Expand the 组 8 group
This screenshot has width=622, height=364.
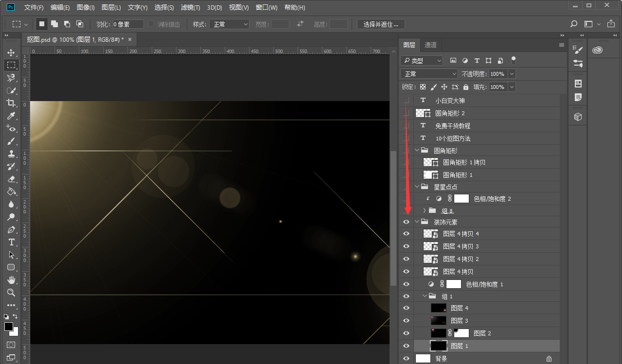(425, 210)
